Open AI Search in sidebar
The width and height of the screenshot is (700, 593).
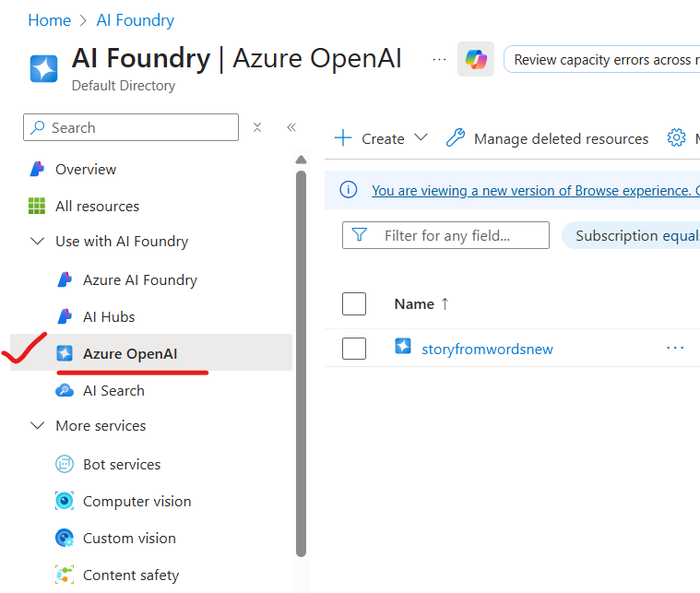(x=113, y=391)
